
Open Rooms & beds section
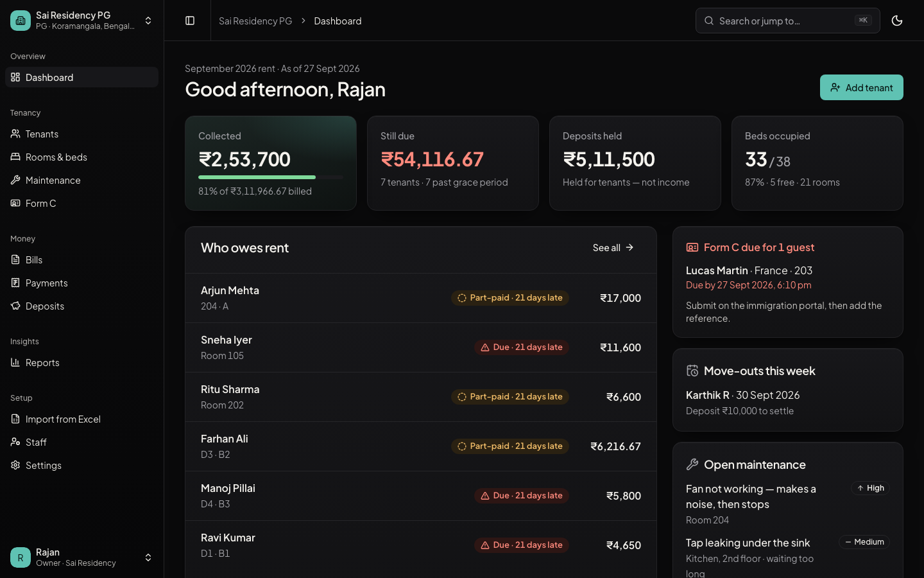pyautogui.click(x=82, y=157)
